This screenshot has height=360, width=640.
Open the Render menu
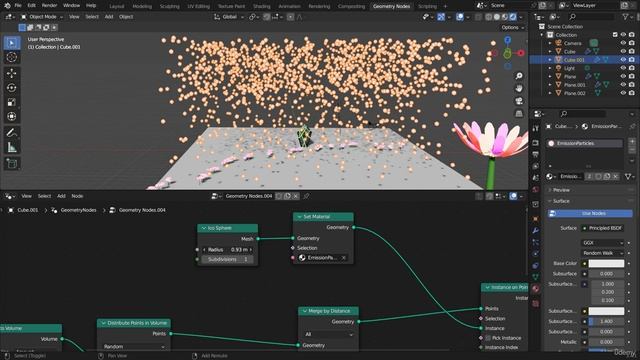click(x=49, y=5)
